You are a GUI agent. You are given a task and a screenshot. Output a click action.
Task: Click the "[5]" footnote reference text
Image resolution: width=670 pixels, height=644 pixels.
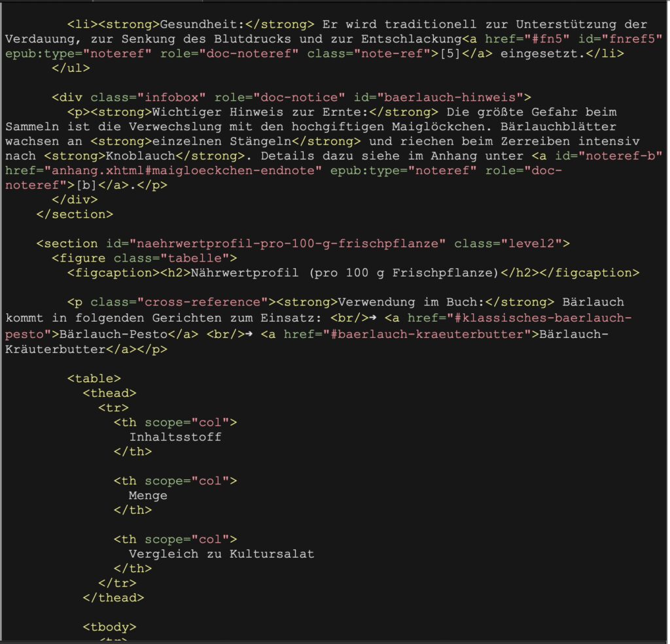[x=450, y=54]
